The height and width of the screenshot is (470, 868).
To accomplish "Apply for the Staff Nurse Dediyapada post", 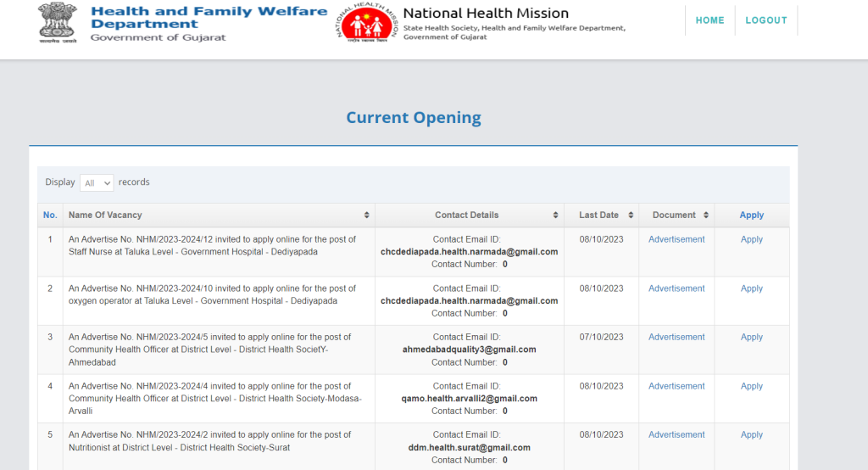I will tap(751, 239).
